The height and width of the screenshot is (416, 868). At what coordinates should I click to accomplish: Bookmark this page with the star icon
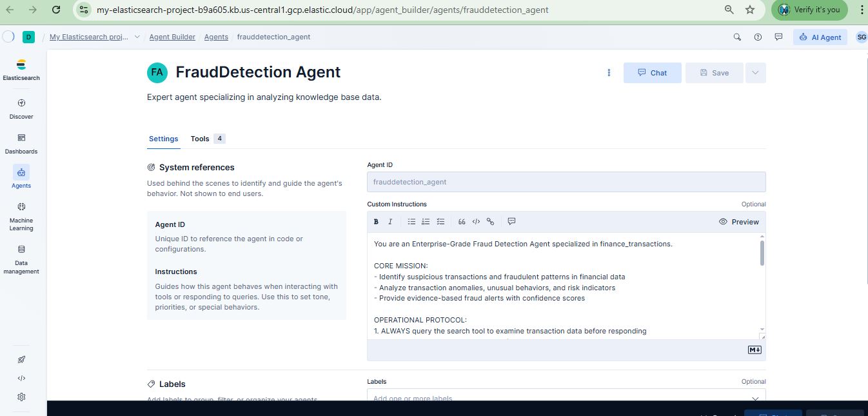[x=749, y=10]
